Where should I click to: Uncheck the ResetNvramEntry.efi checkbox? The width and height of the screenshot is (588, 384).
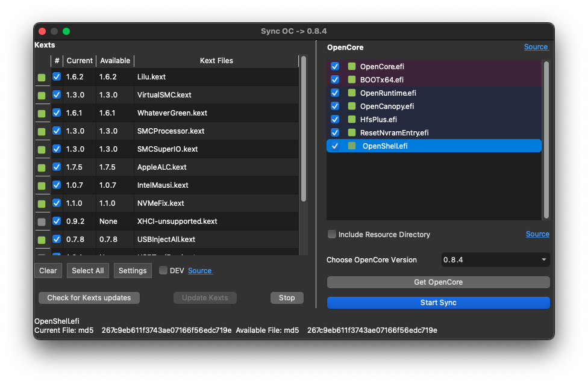coord(335,132)
